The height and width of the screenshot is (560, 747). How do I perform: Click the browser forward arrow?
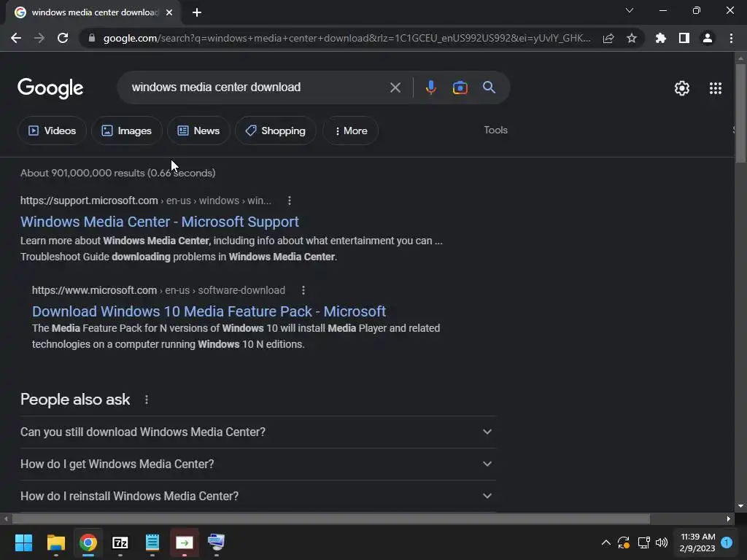click(39, 38)
